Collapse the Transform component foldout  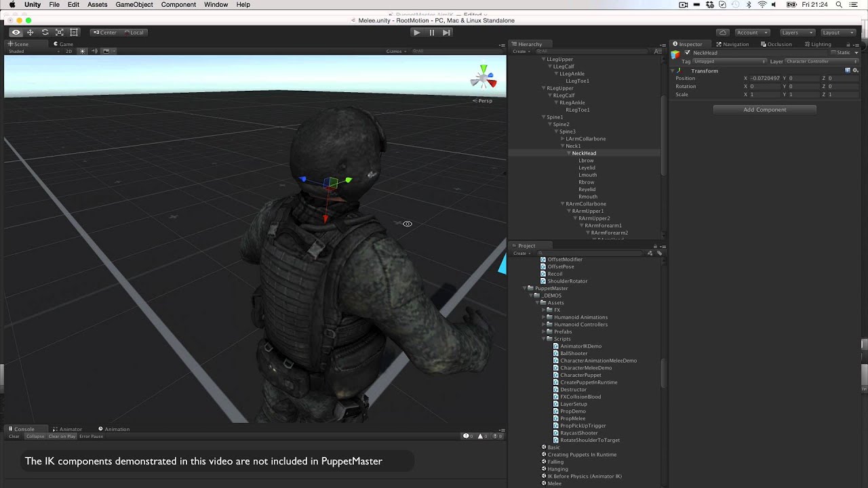673,70
